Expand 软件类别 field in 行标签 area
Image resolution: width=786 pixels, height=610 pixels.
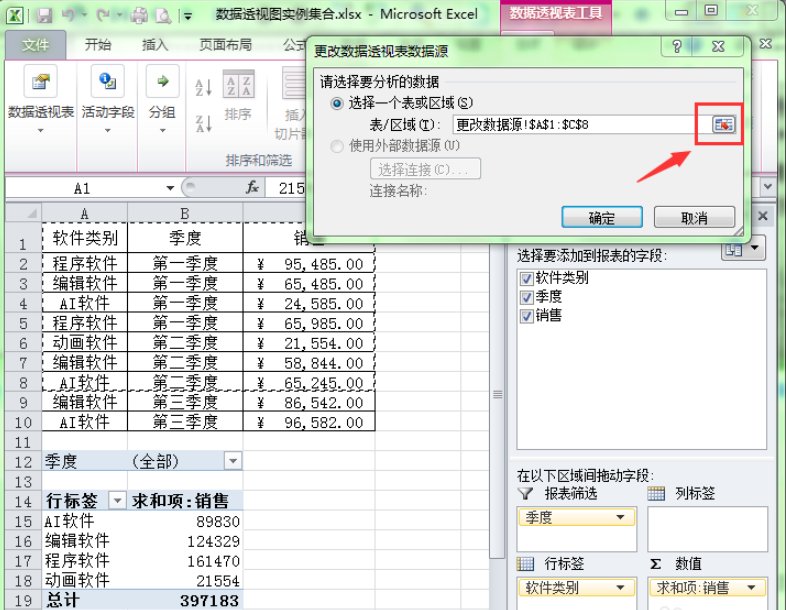tap(621, 587)
